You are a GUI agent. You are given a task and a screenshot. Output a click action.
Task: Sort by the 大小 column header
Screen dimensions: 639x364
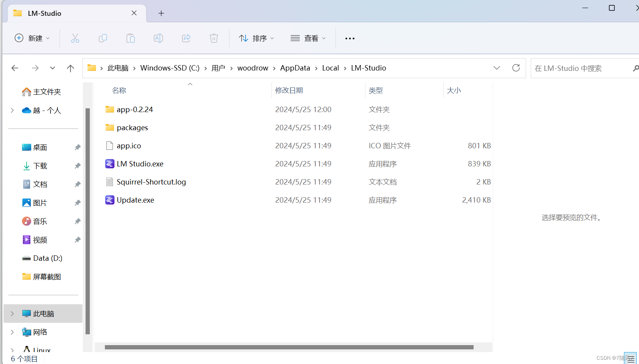click(454, 91)
